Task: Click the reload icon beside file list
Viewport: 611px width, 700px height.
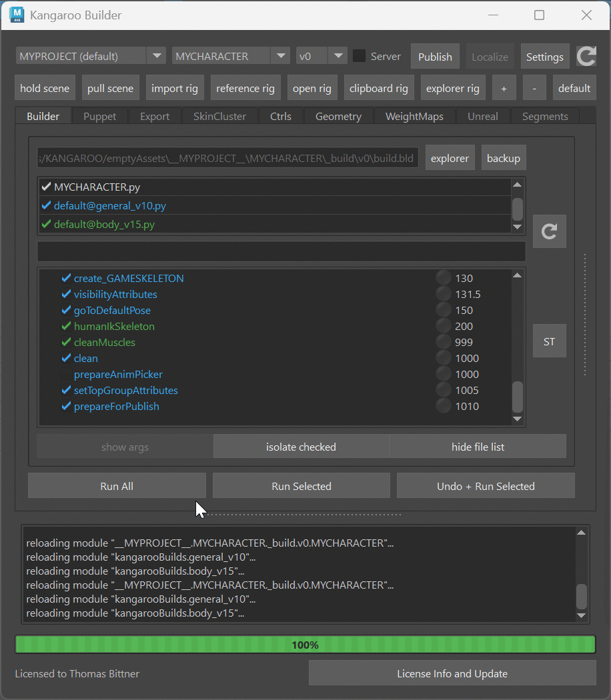Action: pyautogui.click(x=549, y=231)
